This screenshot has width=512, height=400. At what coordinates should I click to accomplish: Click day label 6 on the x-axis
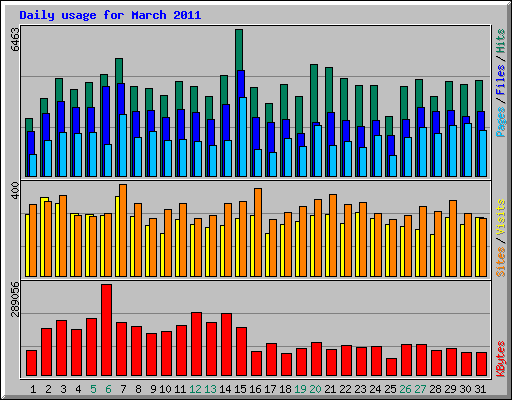pos(108,389)
